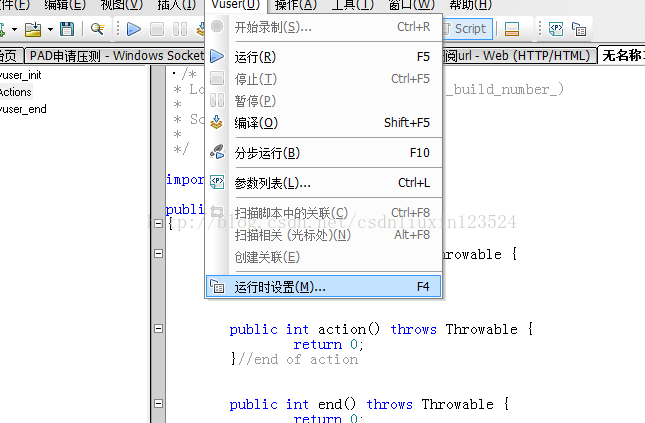Open the 视图(V) menu
Image resolution: width=645 pixels, height=423 pixels.
[122, 5]
